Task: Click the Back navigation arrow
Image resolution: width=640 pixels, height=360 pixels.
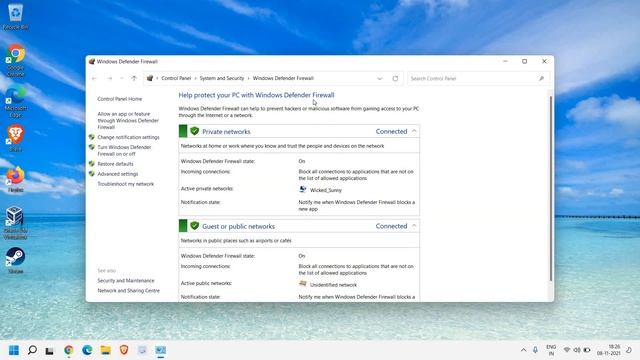Action: tap(94, 78)
